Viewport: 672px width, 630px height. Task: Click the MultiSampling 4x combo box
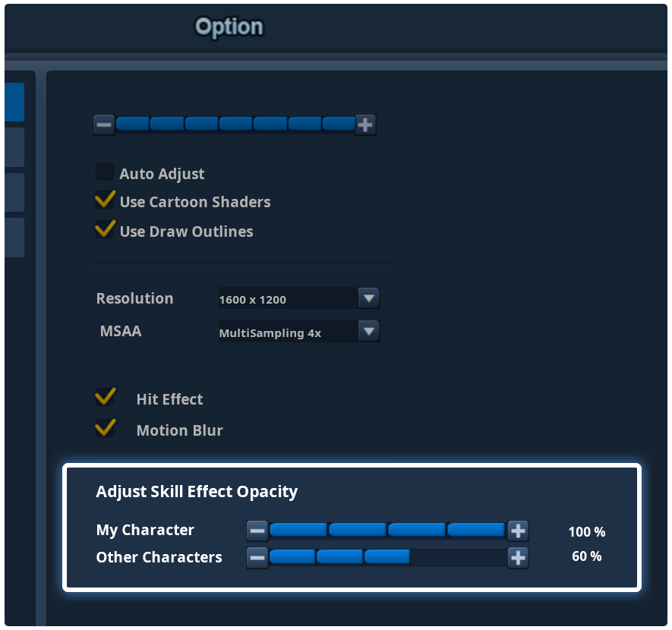click(299, 331)
